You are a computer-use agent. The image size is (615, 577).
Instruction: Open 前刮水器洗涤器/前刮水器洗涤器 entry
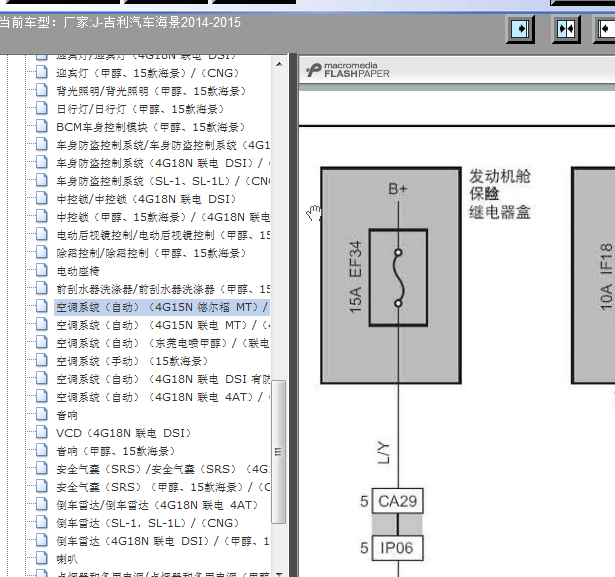coord(163,290)
